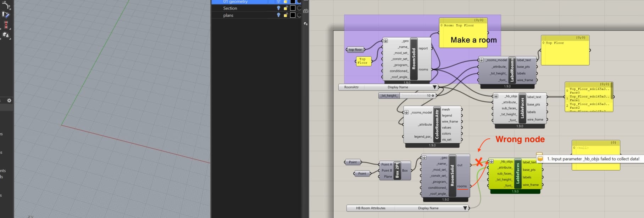The width and height of the screenshot is (644, 218).
Task: Click the camera icon beside layers panel
Action: click(x=306, y=11)
